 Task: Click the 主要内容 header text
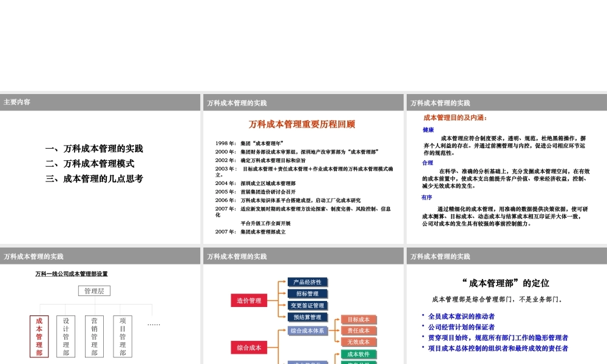17,102
